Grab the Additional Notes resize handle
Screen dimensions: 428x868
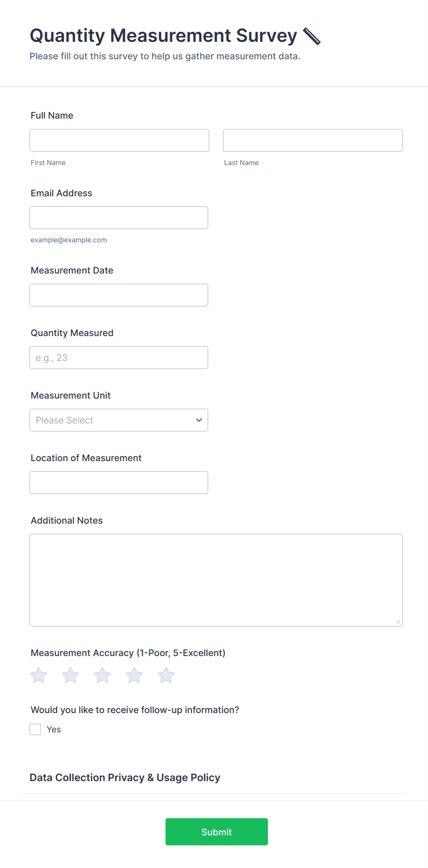click(398, 622)
